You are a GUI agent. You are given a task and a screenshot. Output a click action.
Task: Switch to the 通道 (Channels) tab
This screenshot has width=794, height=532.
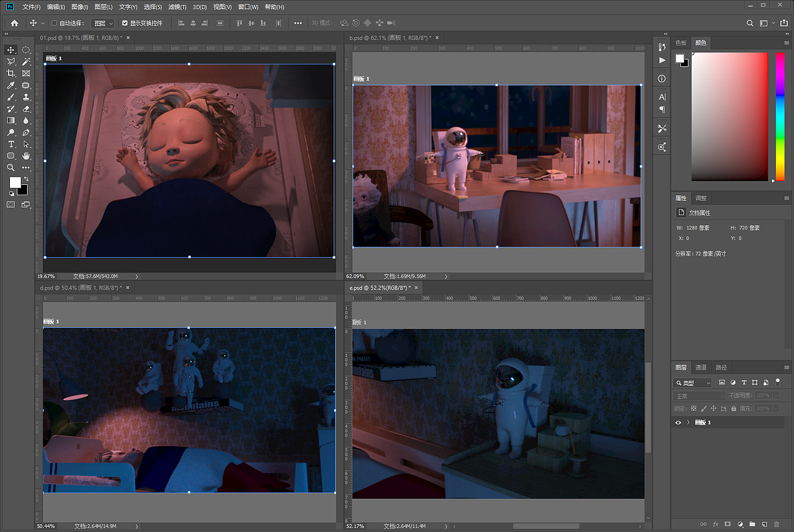click(700, 368)
